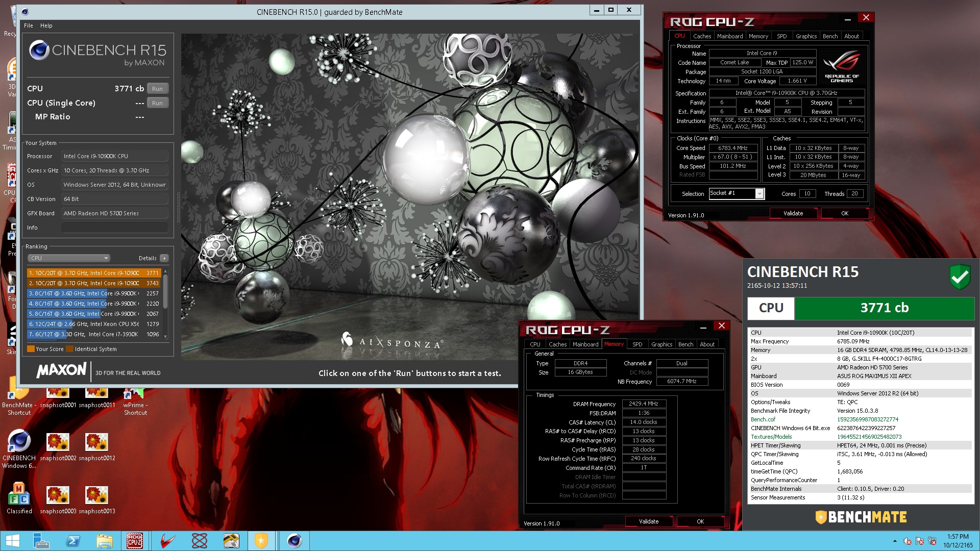Viewport: 980px width, 551px height.
Task: Select ranking row 6 Intel Xeon 1279
Action: pos(94,324)
